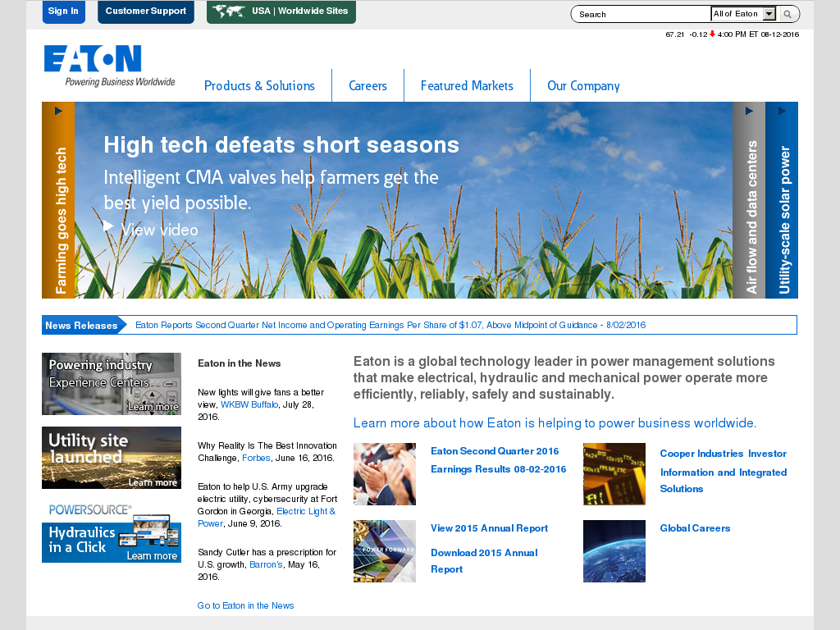The width and height of the screenshot is (840, 630).
Task: Click Go to Eaton in the News
Action: point(245,605)
